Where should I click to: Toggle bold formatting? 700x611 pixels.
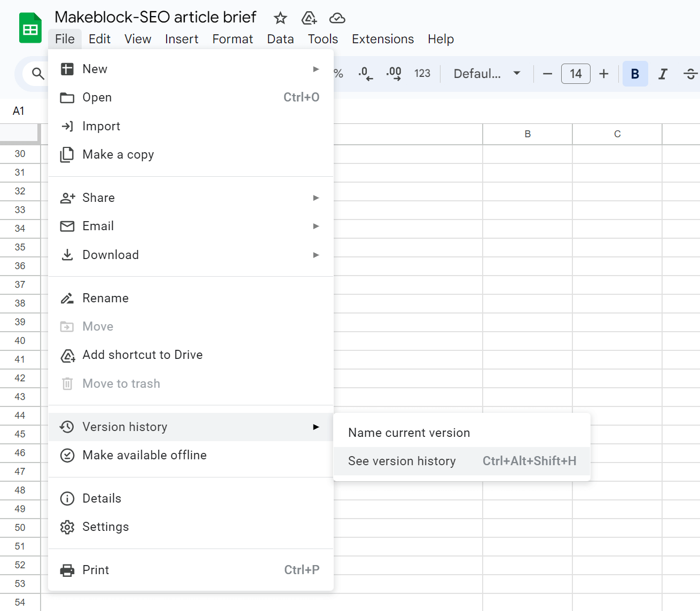point(635,74)
